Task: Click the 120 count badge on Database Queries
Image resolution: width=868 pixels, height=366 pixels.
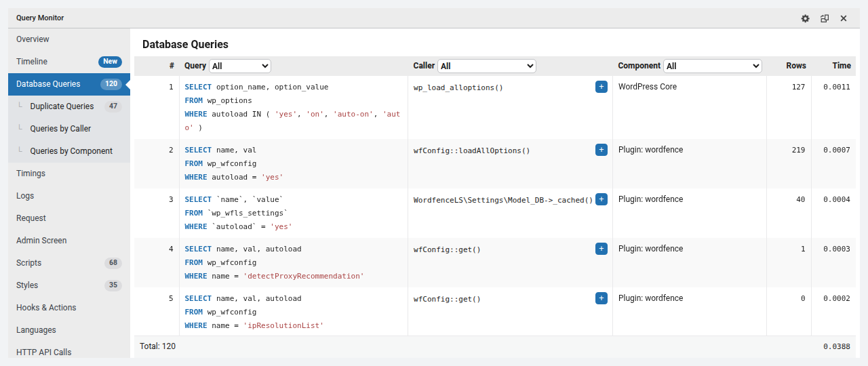Action: (111, 84)
